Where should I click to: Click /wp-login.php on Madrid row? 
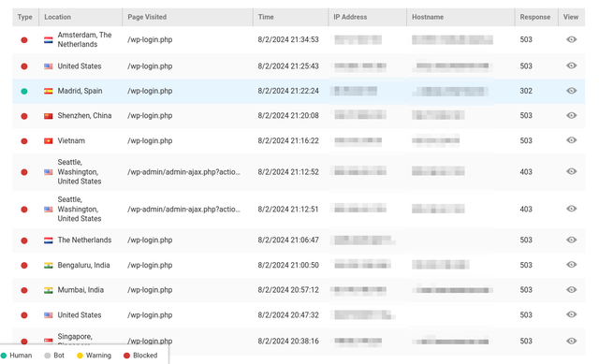point(150,91)
